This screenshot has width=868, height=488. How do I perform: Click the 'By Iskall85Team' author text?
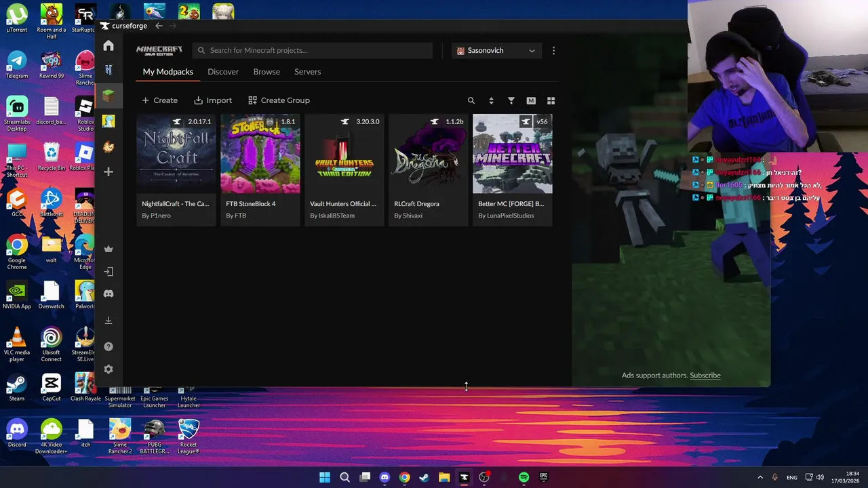click(332, 216)
